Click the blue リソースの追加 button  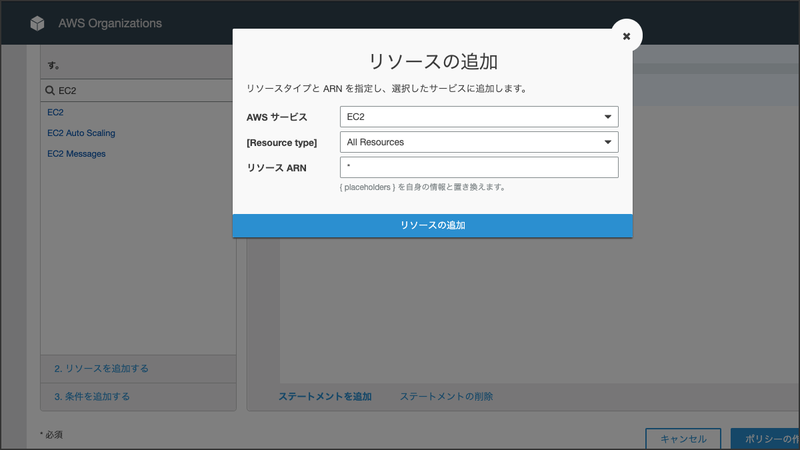pos(432,226)
